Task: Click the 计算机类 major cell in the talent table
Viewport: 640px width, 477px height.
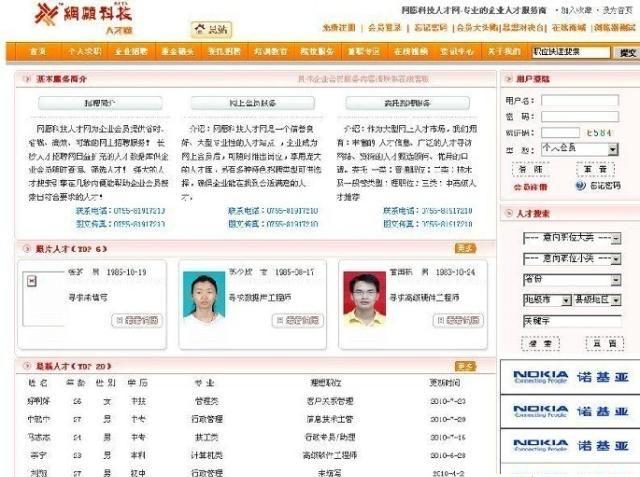Action: coord(207,455)
